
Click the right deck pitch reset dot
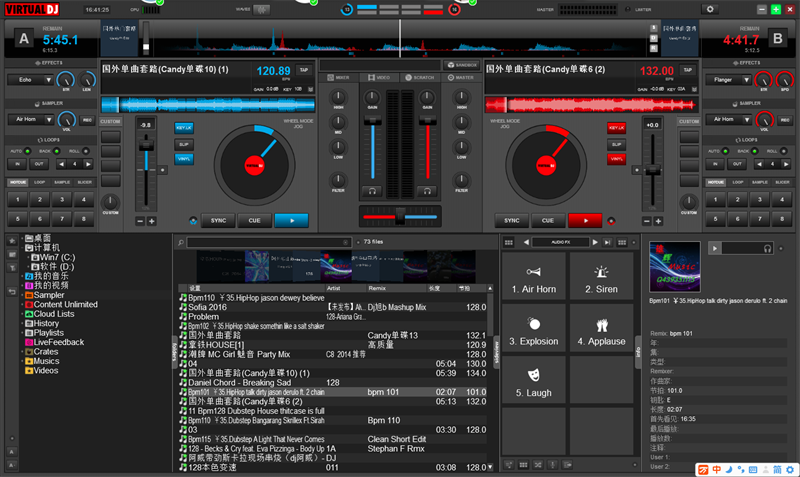636,170
